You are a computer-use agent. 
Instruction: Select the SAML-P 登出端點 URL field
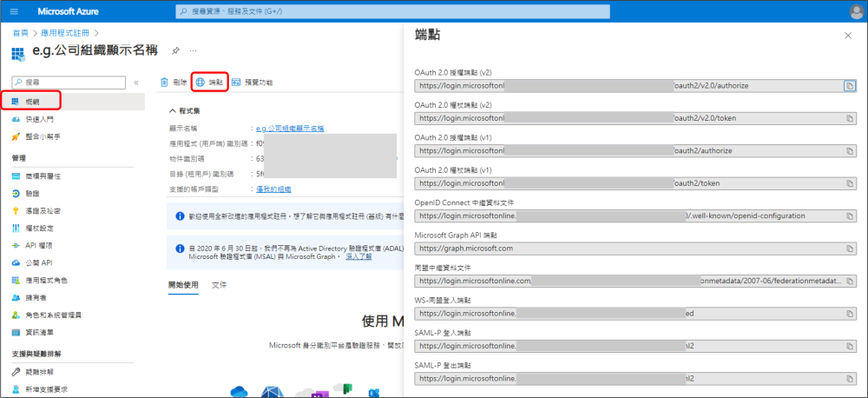[x=635, y=379]
